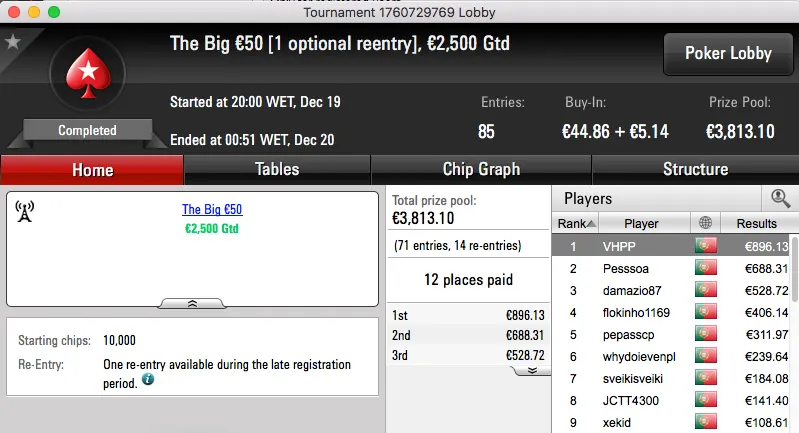Click the favorite star icon
This screenshot has height=433, width=799.
[x=13, y=42]
